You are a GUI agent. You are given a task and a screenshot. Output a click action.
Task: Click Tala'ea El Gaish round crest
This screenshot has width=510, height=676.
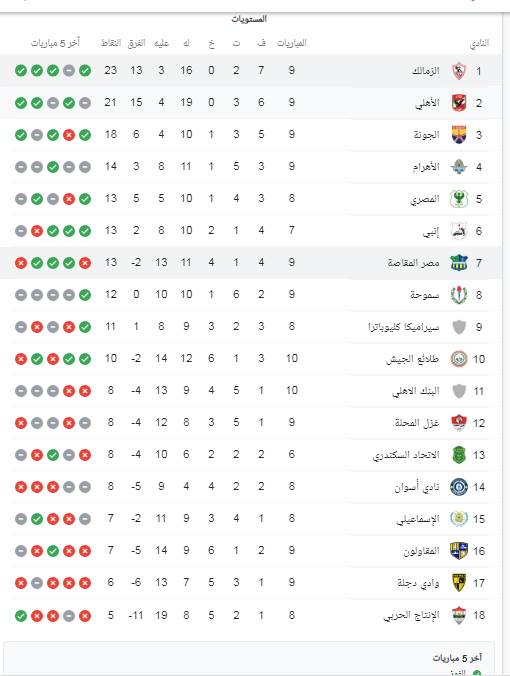459,359
